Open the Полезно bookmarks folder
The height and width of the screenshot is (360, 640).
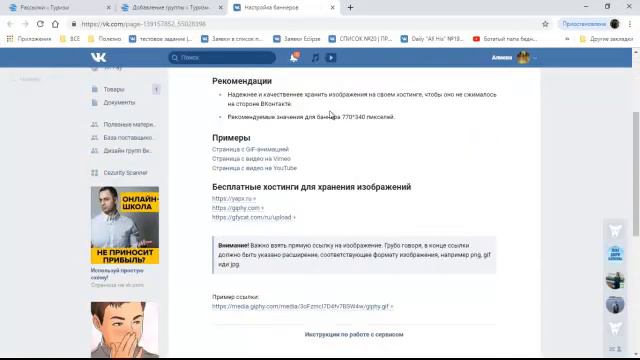(104, 39)
